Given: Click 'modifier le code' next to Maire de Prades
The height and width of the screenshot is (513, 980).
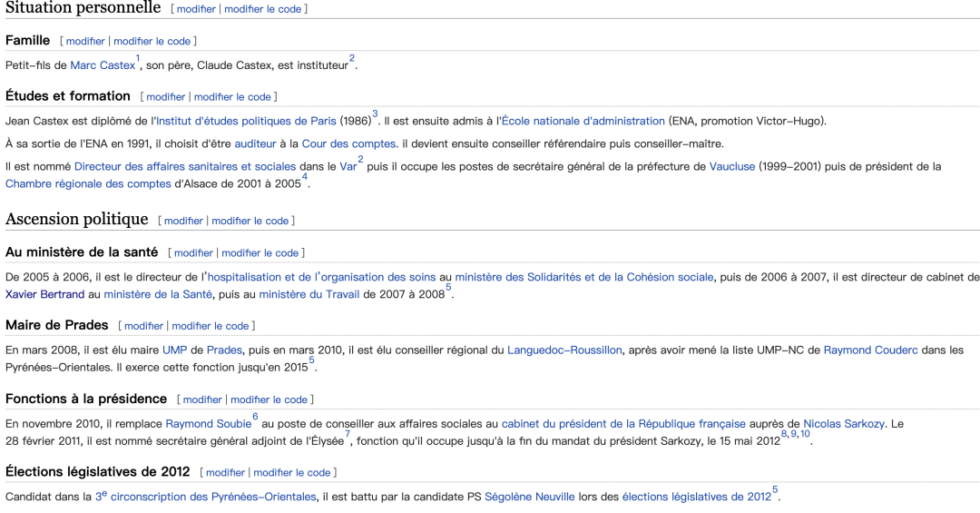Looking at the screenshot, I should click(x=210, y=327).
